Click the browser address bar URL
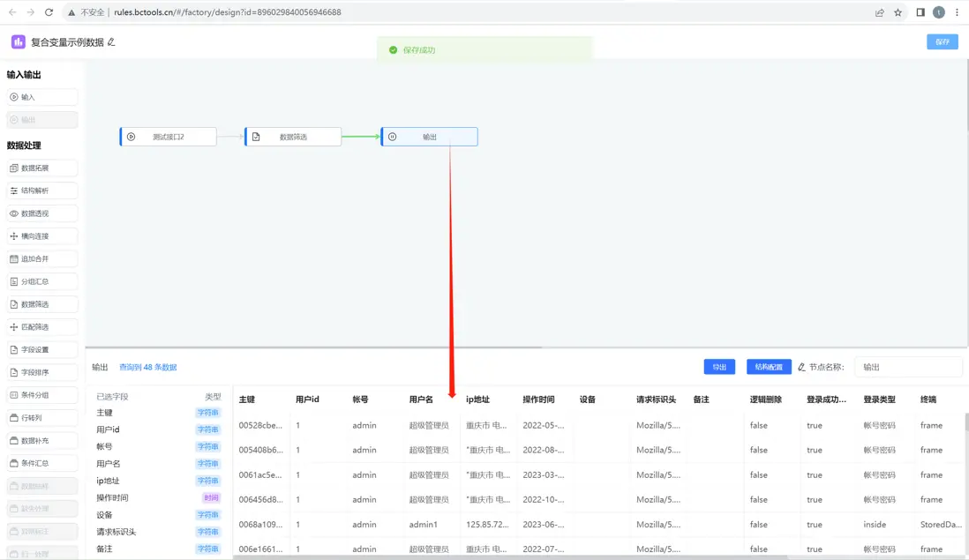The image size is (969, 560). 228,12
